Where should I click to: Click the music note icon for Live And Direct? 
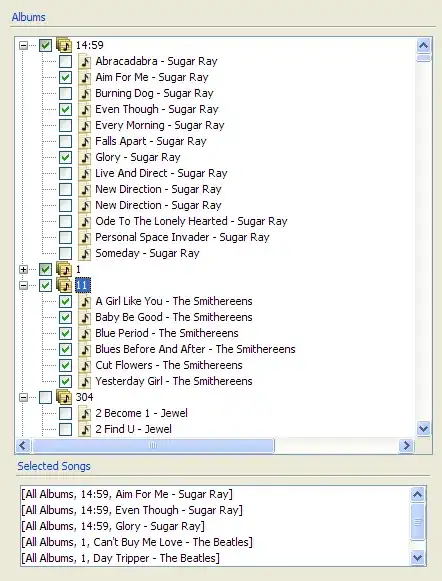[84, 173]
